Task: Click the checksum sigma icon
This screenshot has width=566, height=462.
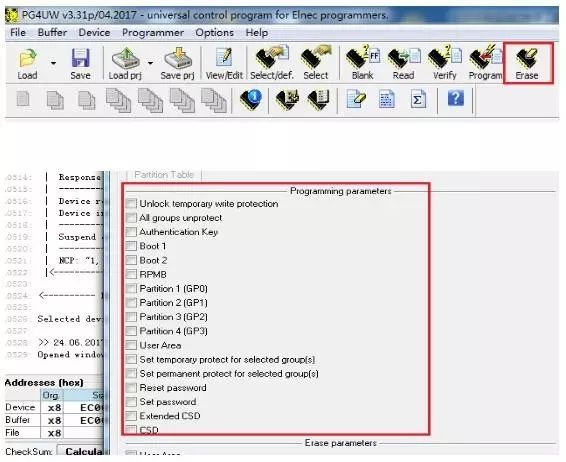Action: click(418, 99)
